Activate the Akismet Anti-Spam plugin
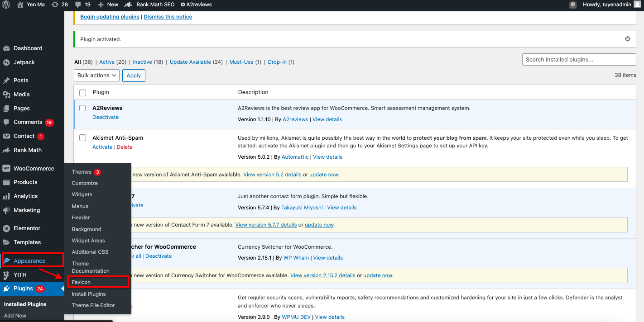The image size is (644, 322). 102,147
